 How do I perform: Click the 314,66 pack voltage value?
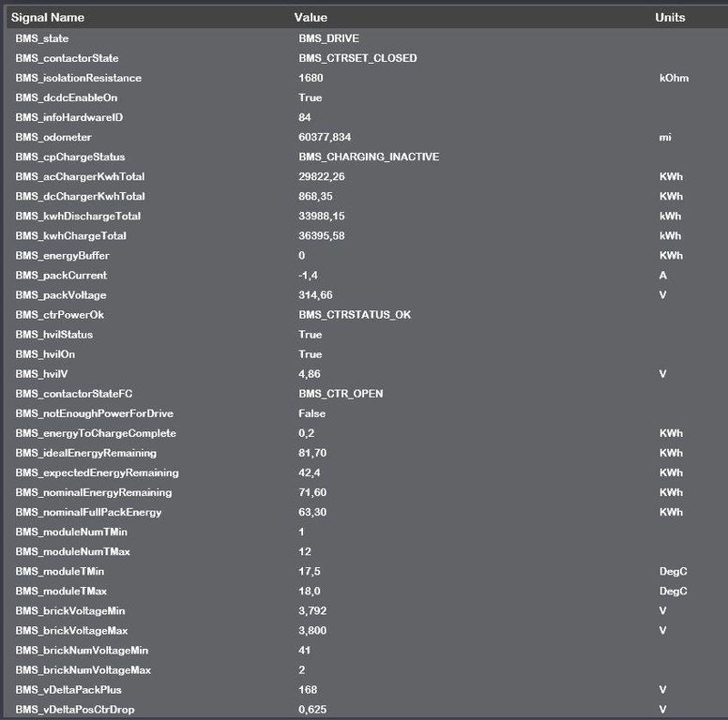315,295
